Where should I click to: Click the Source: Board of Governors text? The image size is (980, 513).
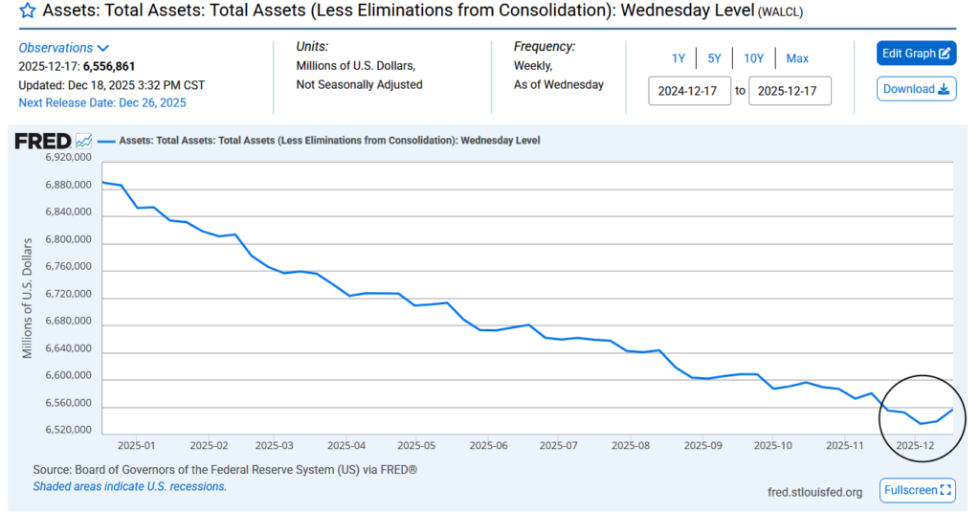point(225,469)
